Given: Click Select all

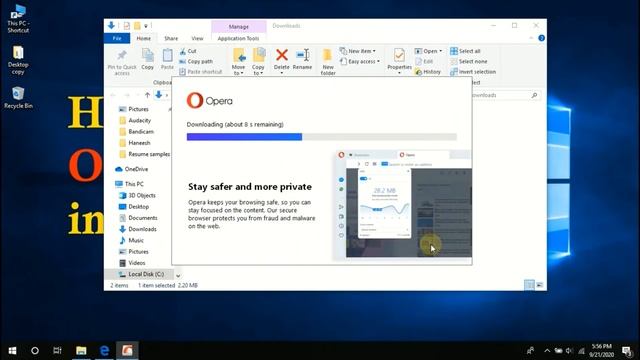Looking at the screenshot, I should pos(465,51).
